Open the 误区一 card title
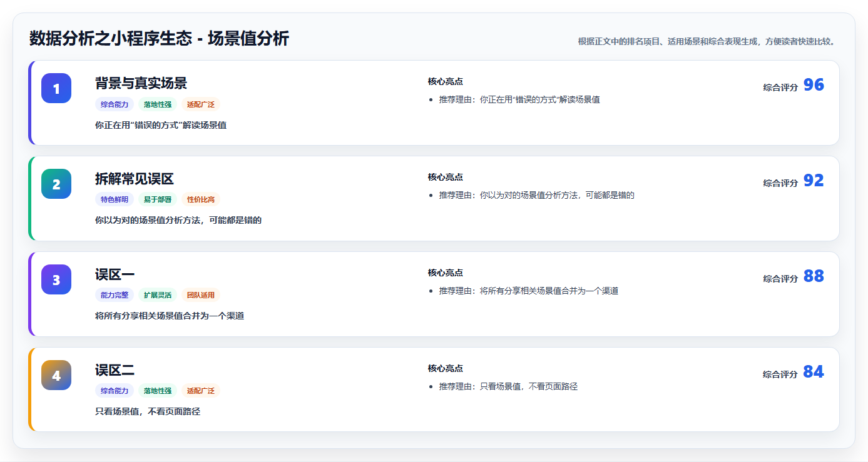868x462 pixels. point(115,274)
